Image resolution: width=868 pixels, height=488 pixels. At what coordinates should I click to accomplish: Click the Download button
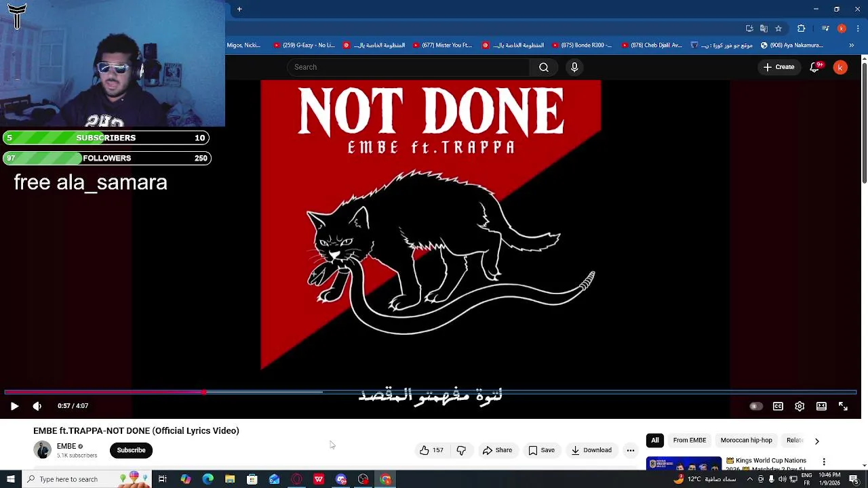pos(591,450)
